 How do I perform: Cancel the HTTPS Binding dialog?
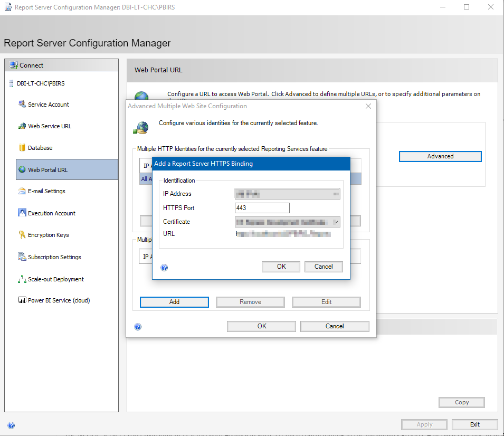pyautogui.click(x=324, y=267)
